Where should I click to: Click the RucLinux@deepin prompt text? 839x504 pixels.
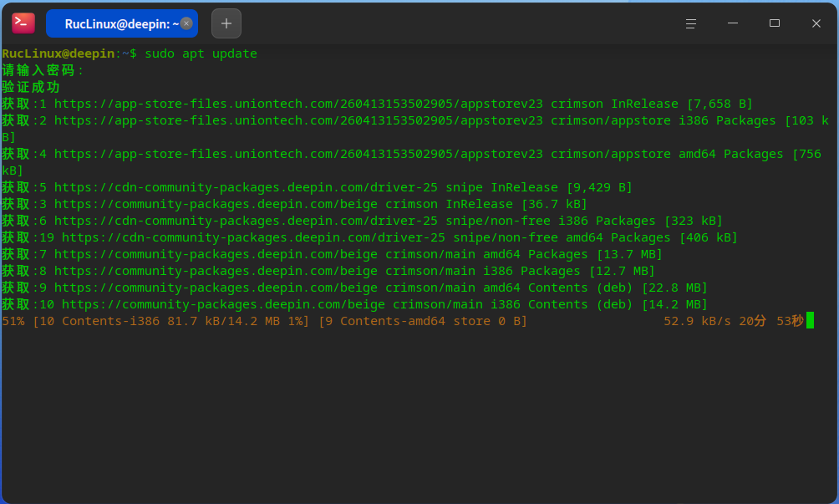coord(58,54)
